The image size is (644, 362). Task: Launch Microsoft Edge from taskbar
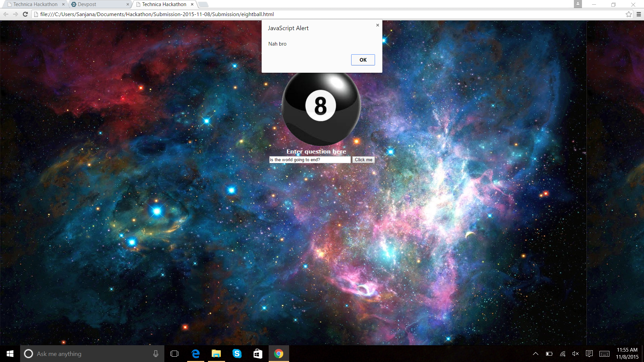click(x=196, y=354)
